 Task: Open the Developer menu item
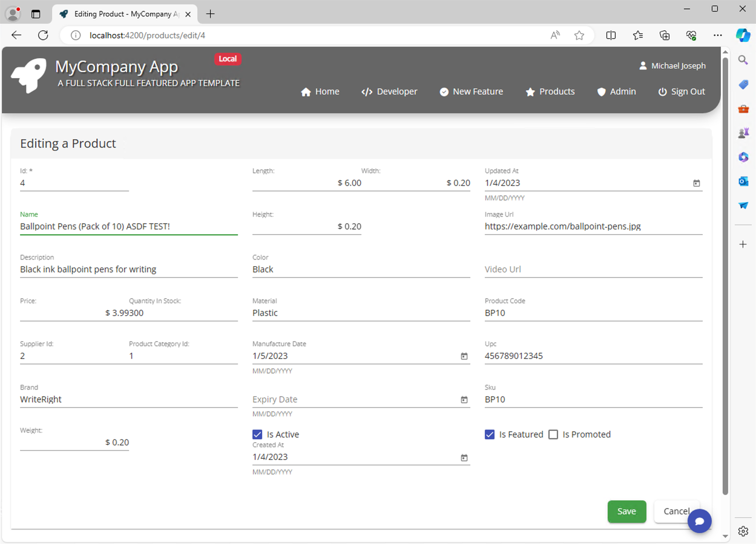pos(389,91)
